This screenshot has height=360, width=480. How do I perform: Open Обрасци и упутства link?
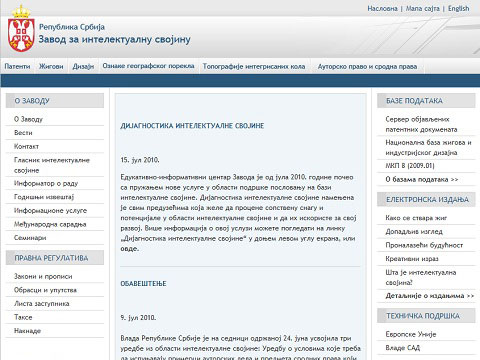click(45, 290)
